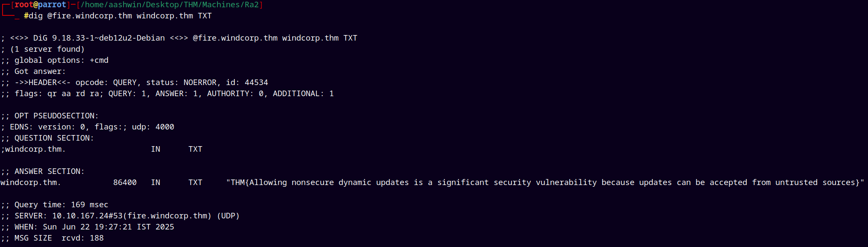868x247 pixels.
Task: Click the flags line with ANSWER: 1
Action: pyautogui.click(x=167, y=94)
